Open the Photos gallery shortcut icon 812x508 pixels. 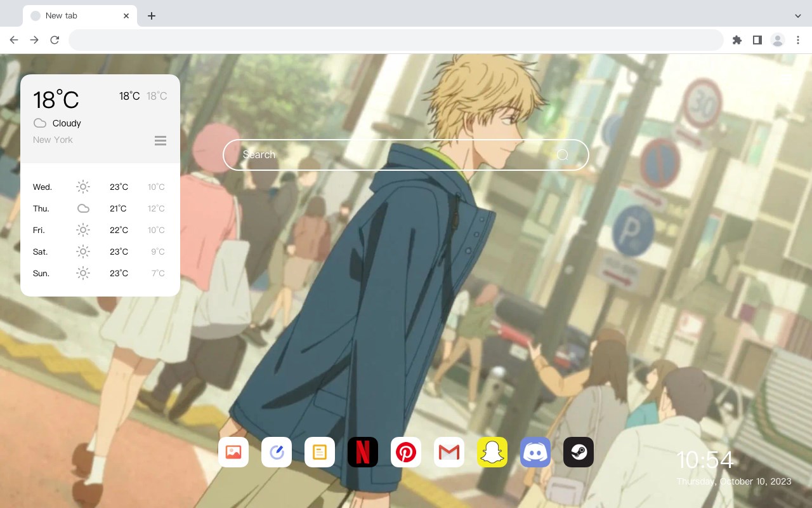pyautogui.click(x=233, y=452)
